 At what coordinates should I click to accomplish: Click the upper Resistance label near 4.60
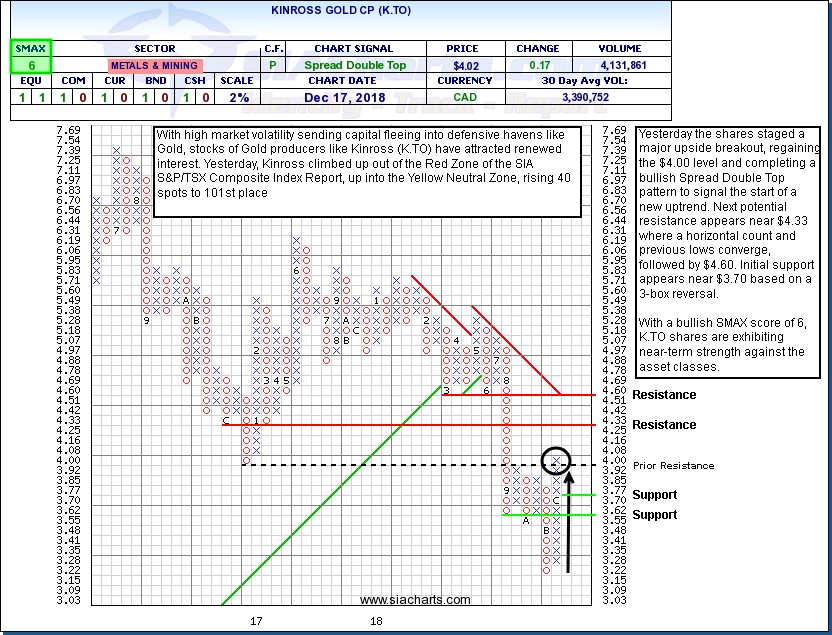click(664, 395)
